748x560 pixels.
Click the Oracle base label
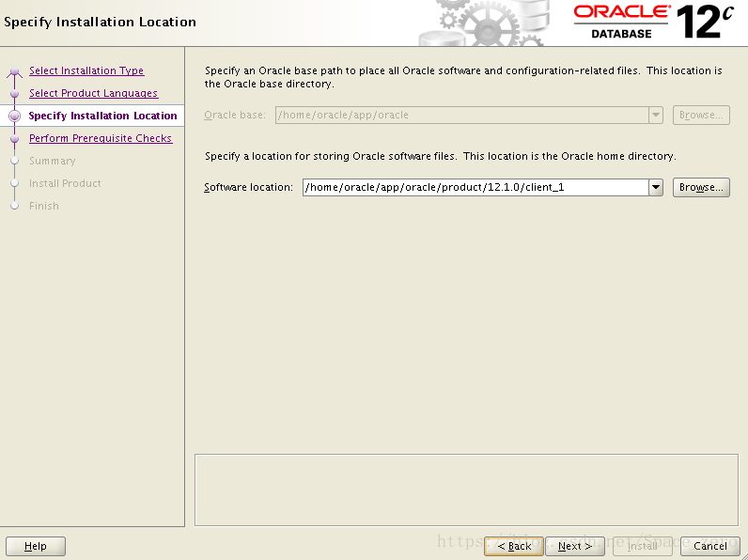pyautogui.click(x=235, y=115)
